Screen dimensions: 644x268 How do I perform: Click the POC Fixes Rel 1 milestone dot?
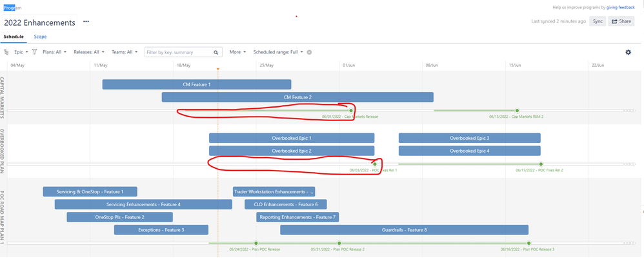374,164
